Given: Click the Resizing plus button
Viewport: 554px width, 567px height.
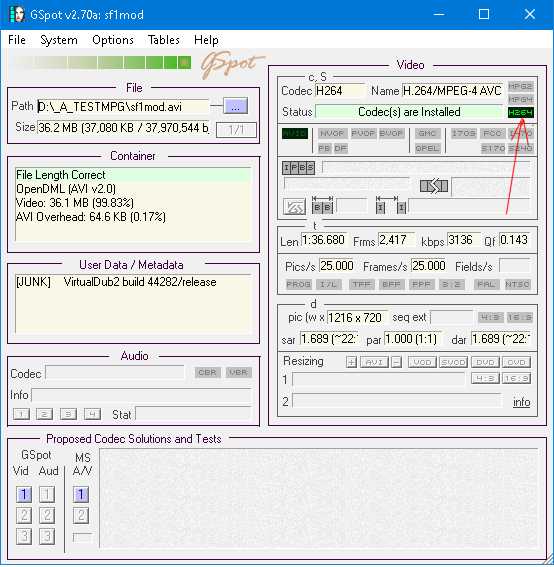Looking at the screenshot, I should 351,362.
